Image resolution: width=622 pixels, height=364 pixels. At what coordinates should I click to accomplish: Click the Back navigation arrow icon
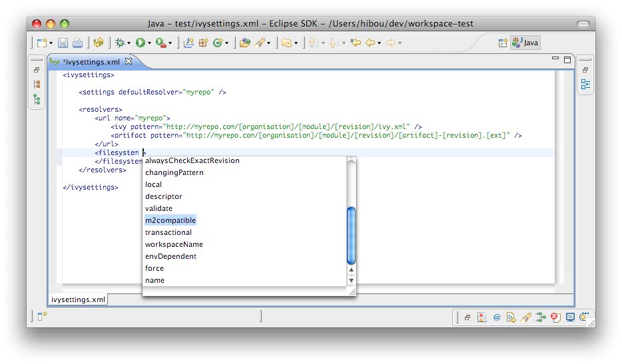[x=370, y=43]
